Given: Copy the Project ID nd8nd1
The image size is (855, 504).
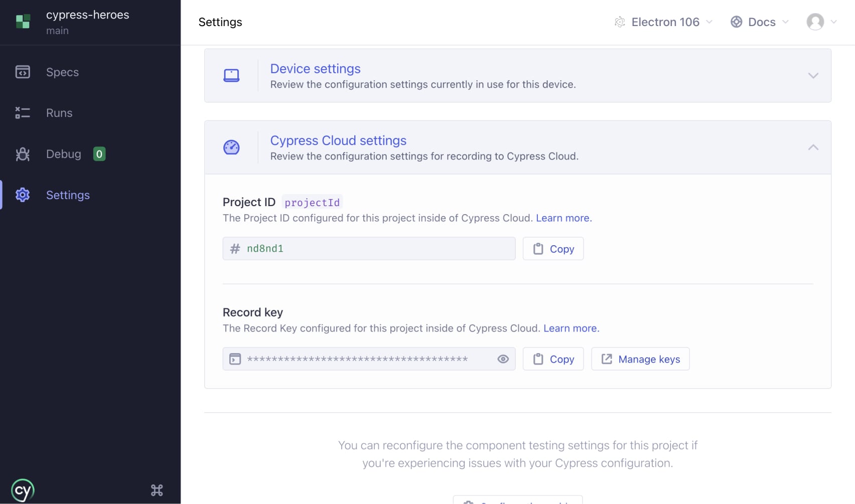Looking at the screenshot, I should coord(552,248).
